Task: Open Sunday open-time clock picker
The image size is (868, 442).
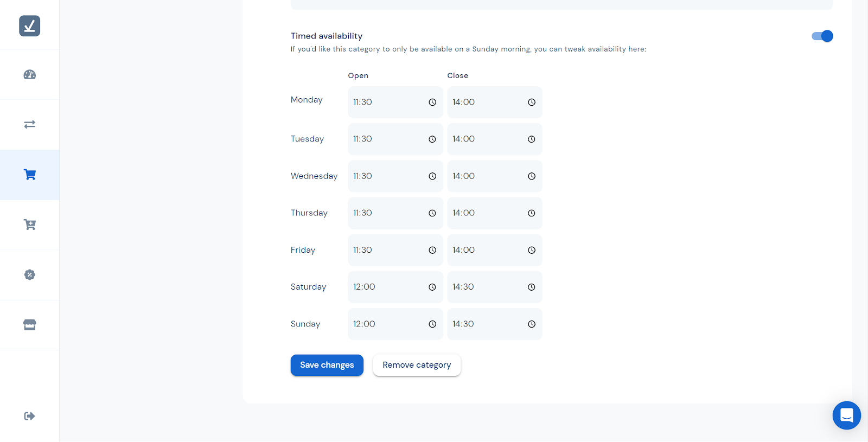Action: [432, 324]
